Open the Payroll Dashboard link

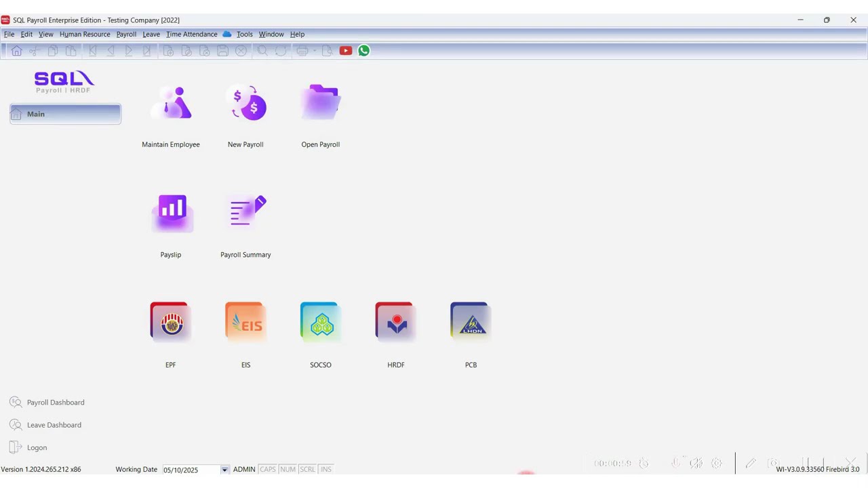47,403
